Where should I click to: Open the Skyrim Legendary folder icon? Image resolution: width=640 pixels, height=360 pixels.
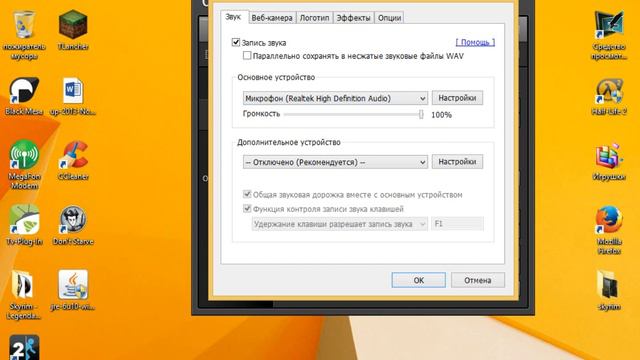pyautogui.click(x=24, y=295)
